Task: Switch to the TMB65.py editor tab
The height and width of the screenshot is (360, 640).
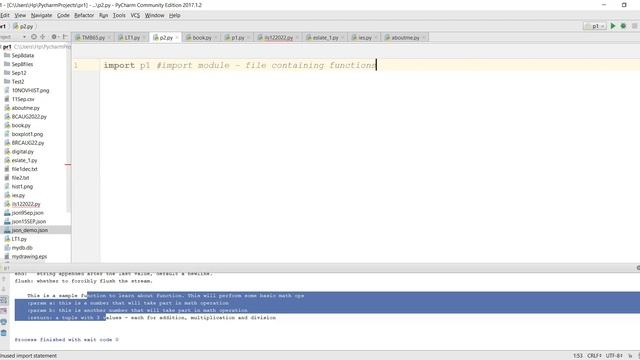Action: coord(93,38)
